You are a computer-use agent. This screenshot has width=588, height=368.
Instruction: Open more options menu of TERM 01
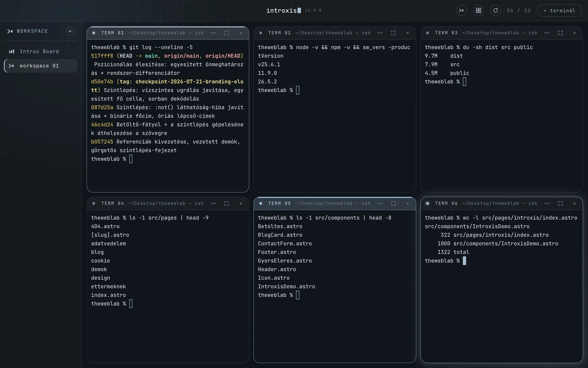[213, 33]
